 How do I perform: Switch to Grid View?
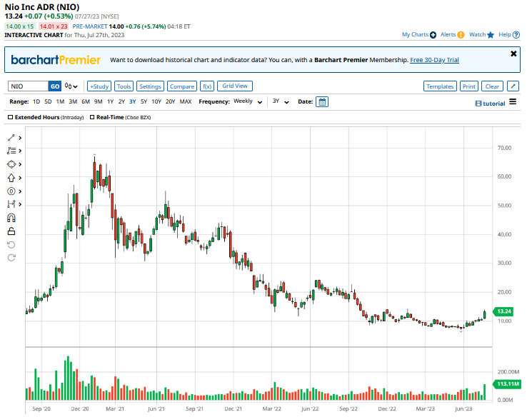pyautogui.click(x=235, y=86)
